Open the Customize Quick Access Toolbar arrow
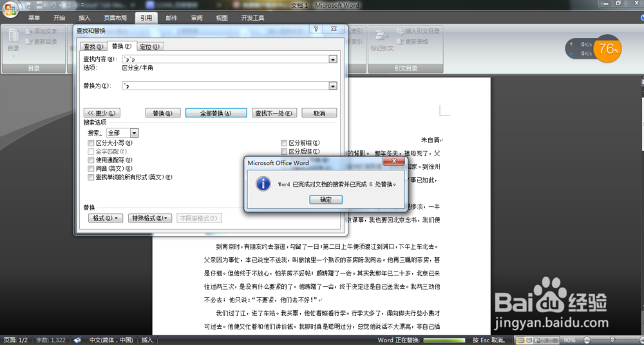644x345 pixels. [82, 5]
